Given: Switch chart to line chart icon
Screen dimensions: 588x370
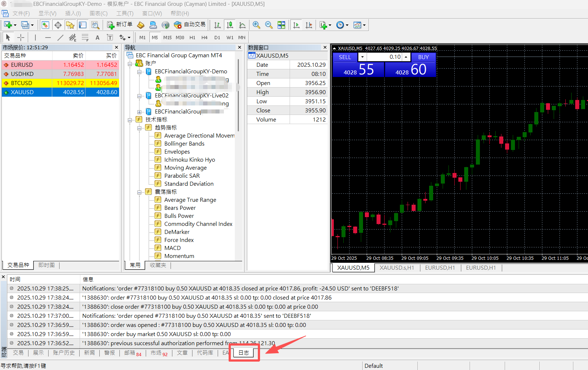Looking at the screenshot, I should [242, 25].
